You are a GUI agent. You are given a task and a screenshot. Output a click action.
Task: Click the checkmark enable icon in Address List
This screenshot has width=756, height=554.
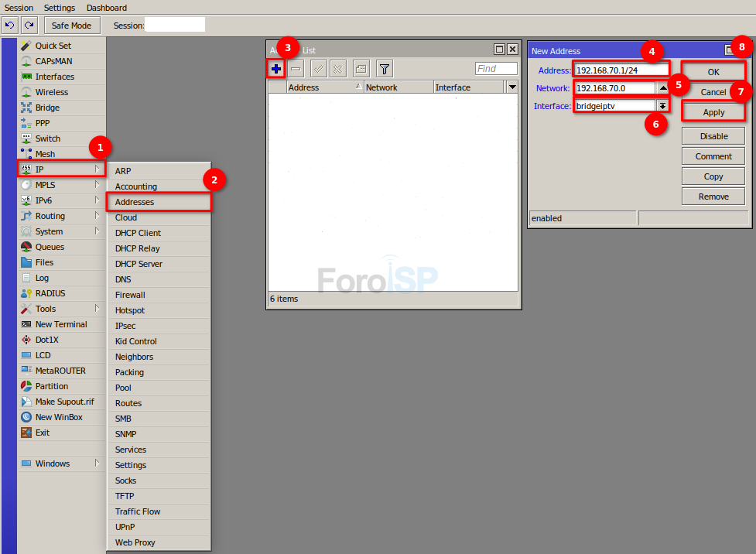318,69
